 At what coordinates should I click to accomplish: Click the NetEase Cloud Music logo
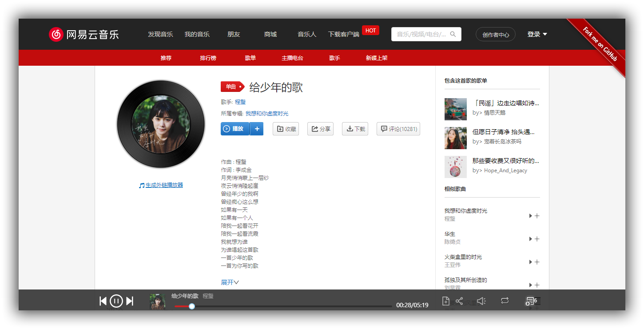(84, 34)
